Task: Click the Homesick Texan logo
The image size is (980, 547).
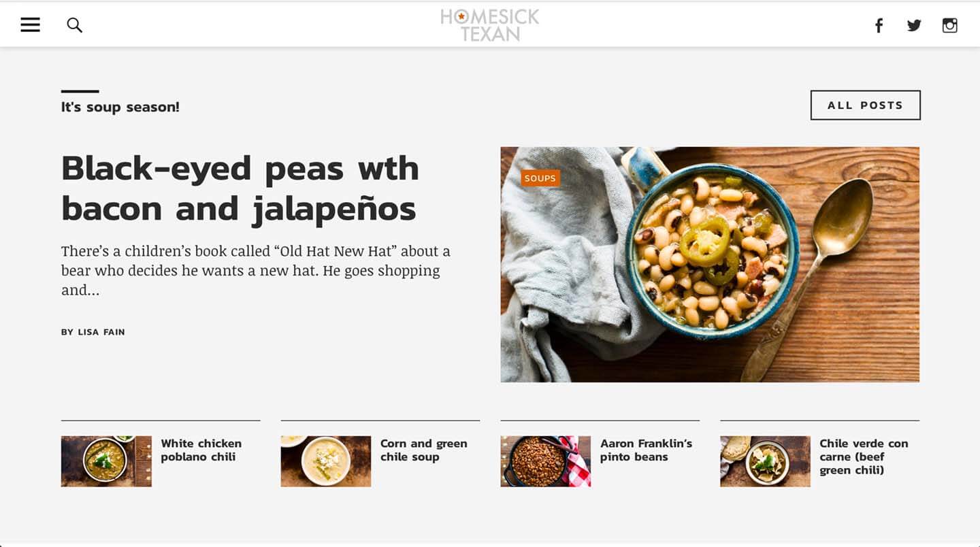Action: tap(490, 25)
